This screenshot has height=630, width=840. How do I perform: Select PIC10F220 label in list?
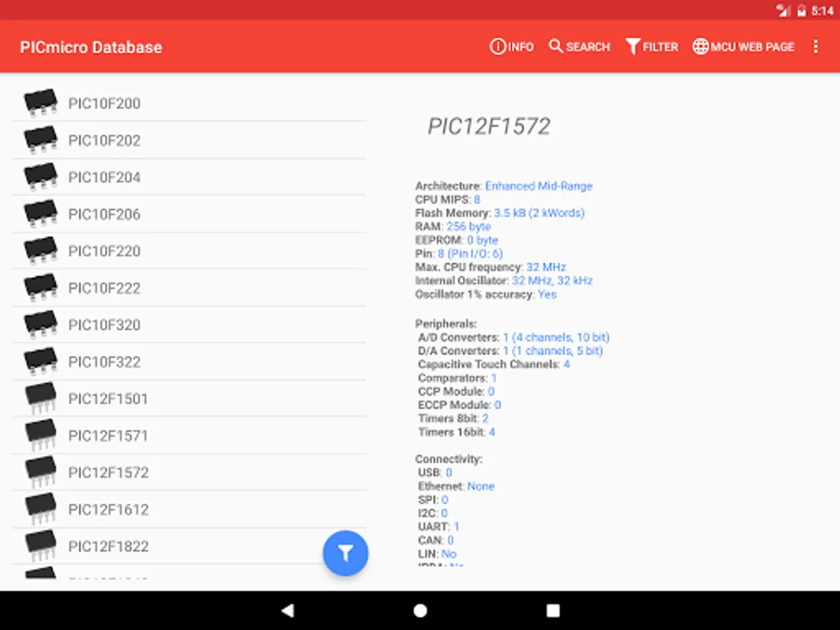(104, 251)
